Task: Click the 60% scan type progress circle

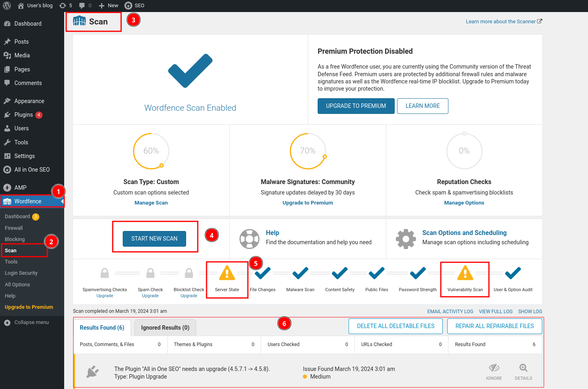Action: (151, 151)
